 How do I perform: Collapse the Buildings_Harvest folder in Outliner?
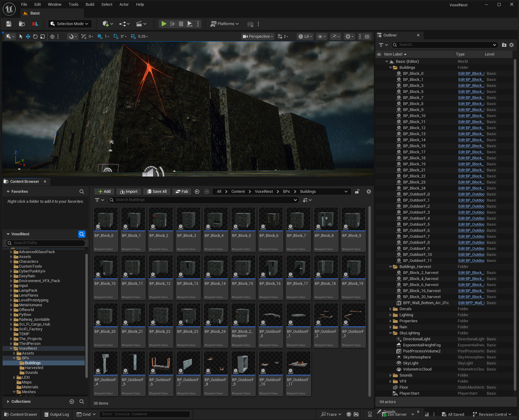click(x=390, y=267)
